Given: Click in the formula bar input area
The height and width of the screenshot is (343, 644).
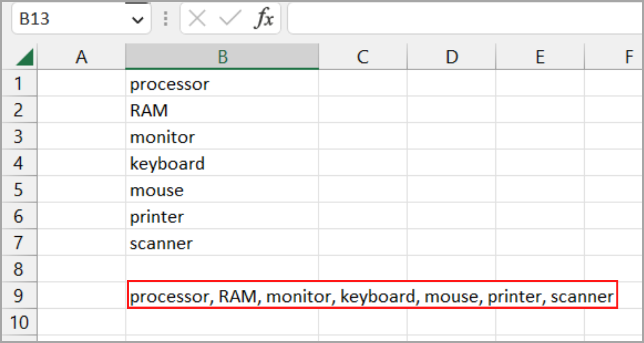Looking at the screenshot, I should 464,19.
